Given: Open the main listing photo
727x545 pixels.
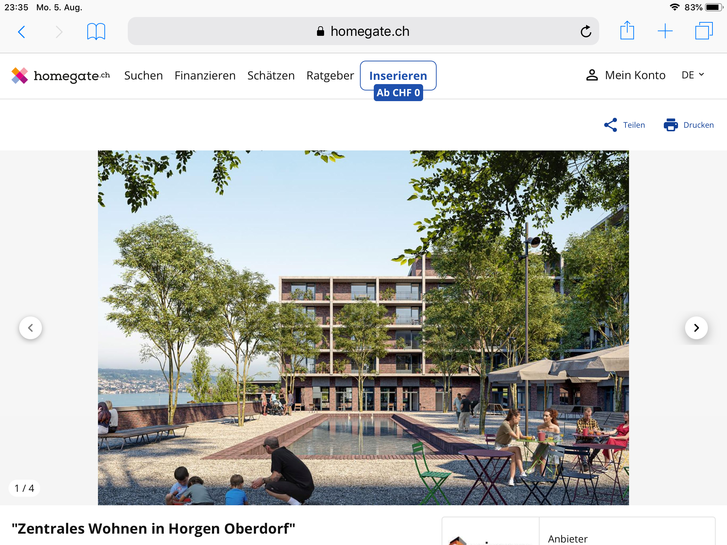Looking at the screenshot, I should pyautogui.click(x=363, y=327).
